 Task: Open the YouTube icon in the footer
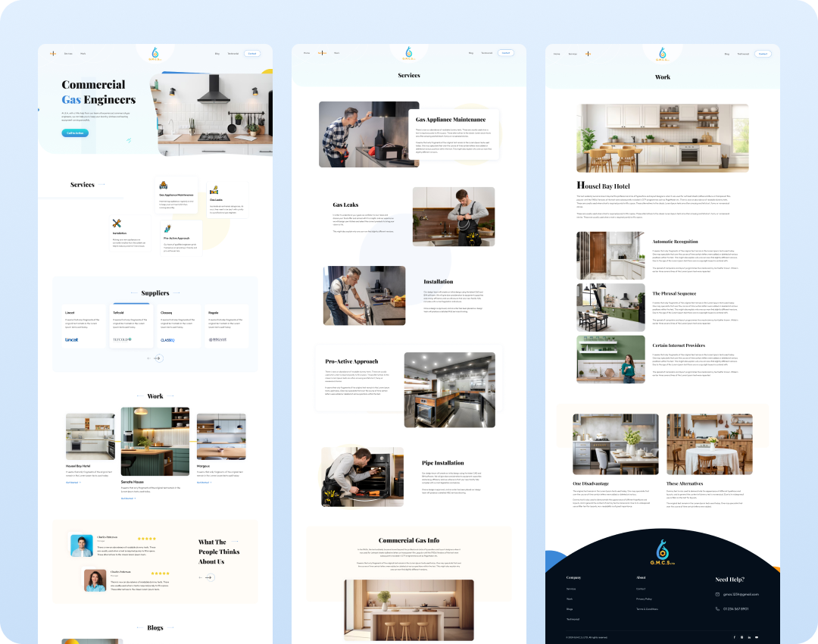(x=757, y=637)
